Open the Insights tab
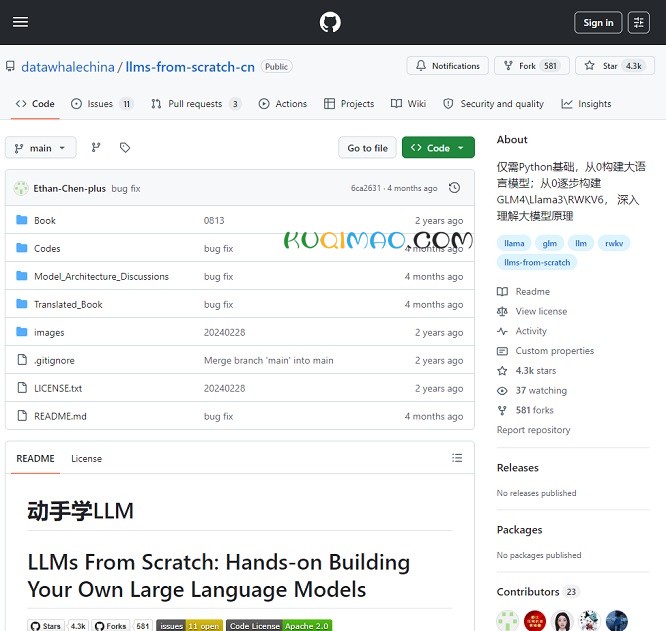The height and width of the screenshot is (631, 666). [586, 104]
